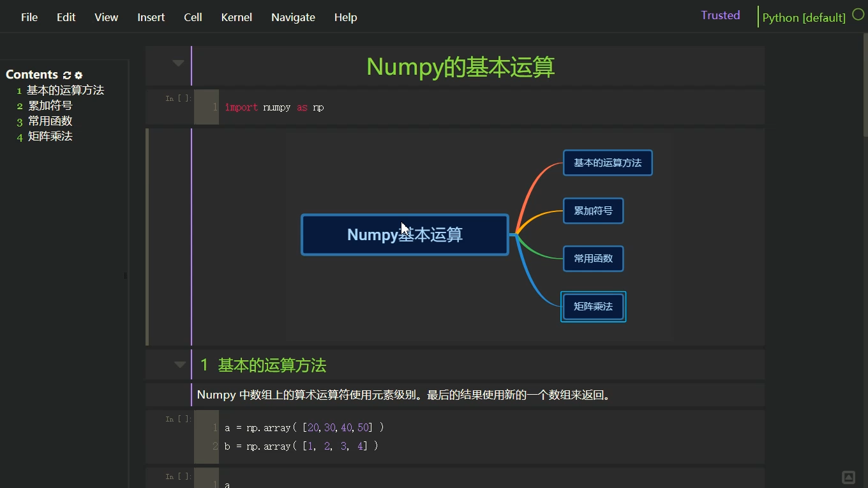Click code line b = np.array([1, 2, 3, 4])
Screen dimensions: 868x488
[x=301, y=446]
